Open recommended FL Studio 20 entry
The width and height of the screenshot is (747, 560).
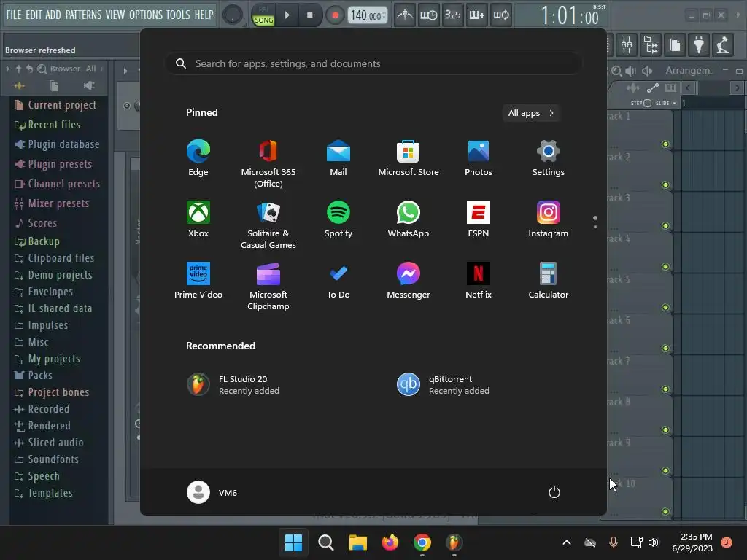tap(233, 385)
